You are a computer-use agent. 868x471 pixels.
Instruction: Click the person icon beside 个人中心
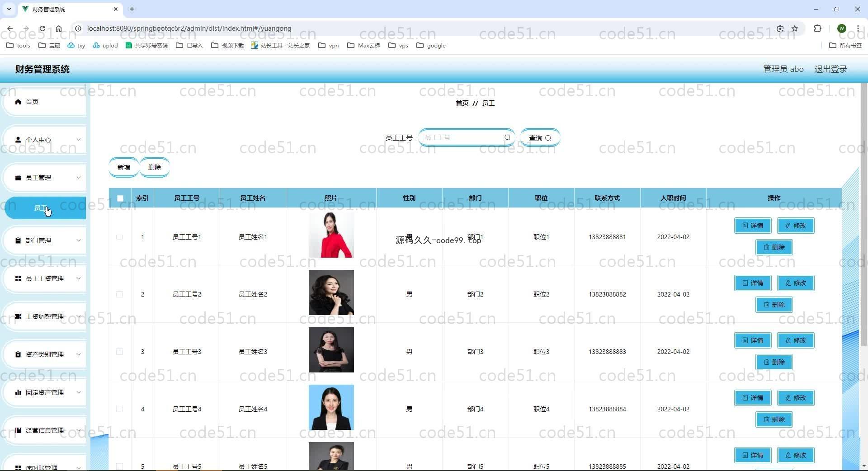(x=18, y=140)
